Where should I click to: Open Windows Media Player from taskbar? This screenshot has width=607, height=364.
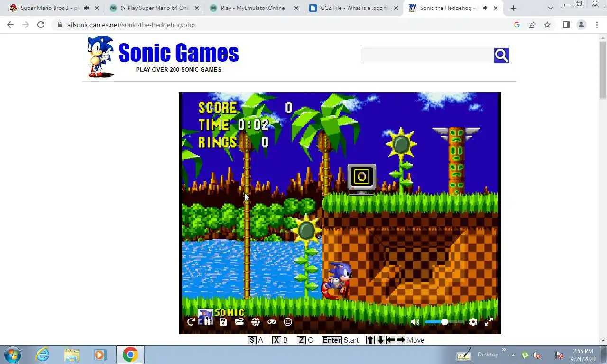[x=100, y=355]
